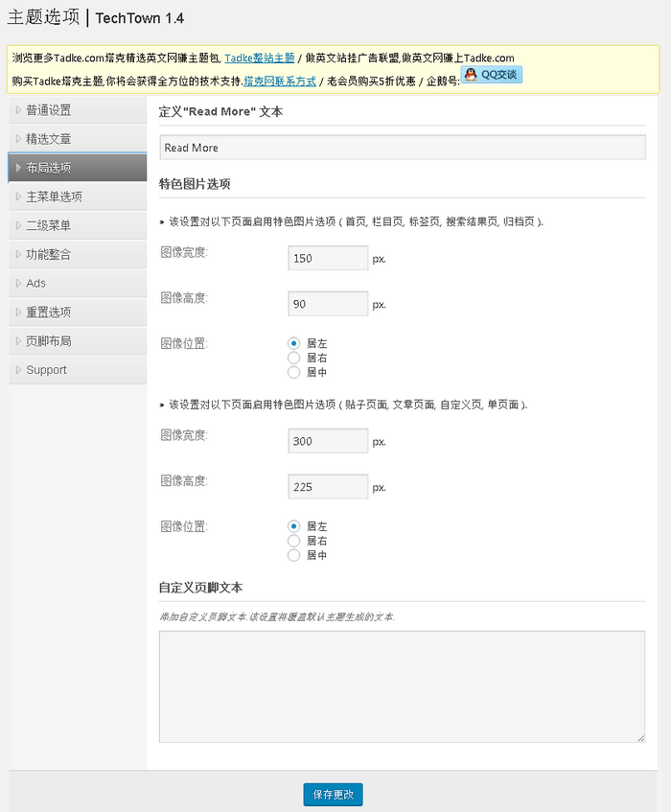Open the 普通设置 sidebar section

[x=48, y=110]
